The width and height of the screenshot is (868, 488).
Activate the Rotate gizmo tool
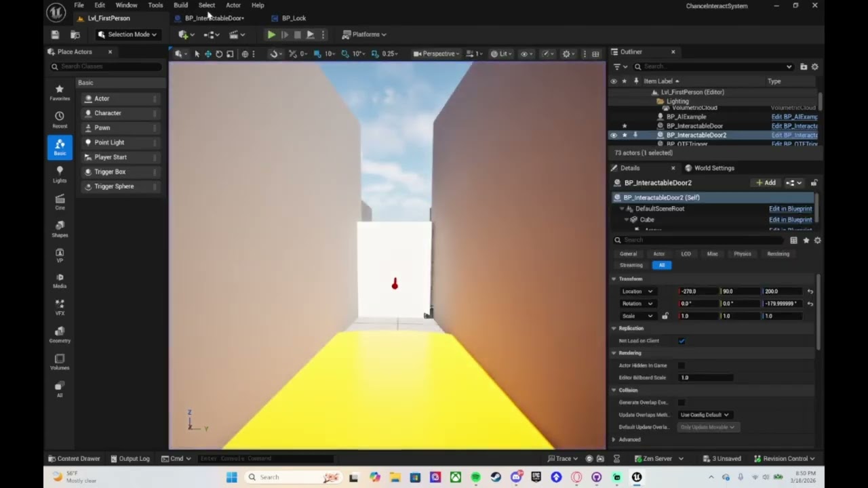[x=219, y=54]
